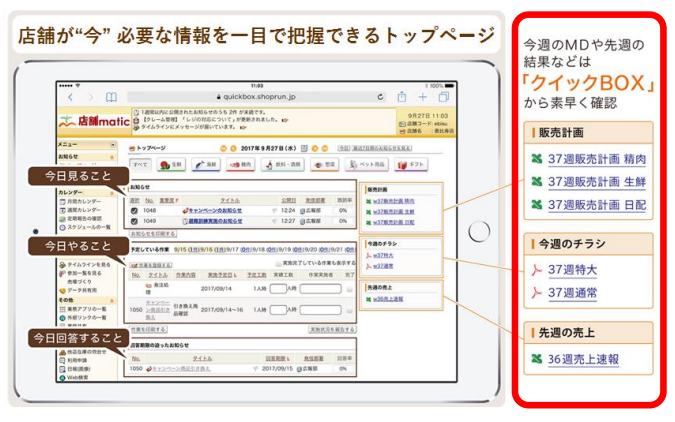The width and height of the screenshot is (675, 422).
Task: Click 作業を印刷する button
Action: click(149, 329)
